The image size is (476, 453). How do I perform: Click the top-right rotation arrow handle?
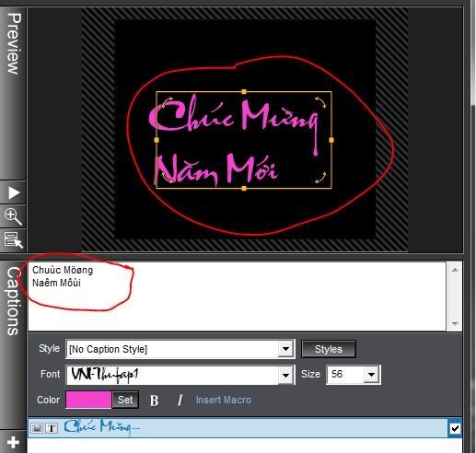320,102
